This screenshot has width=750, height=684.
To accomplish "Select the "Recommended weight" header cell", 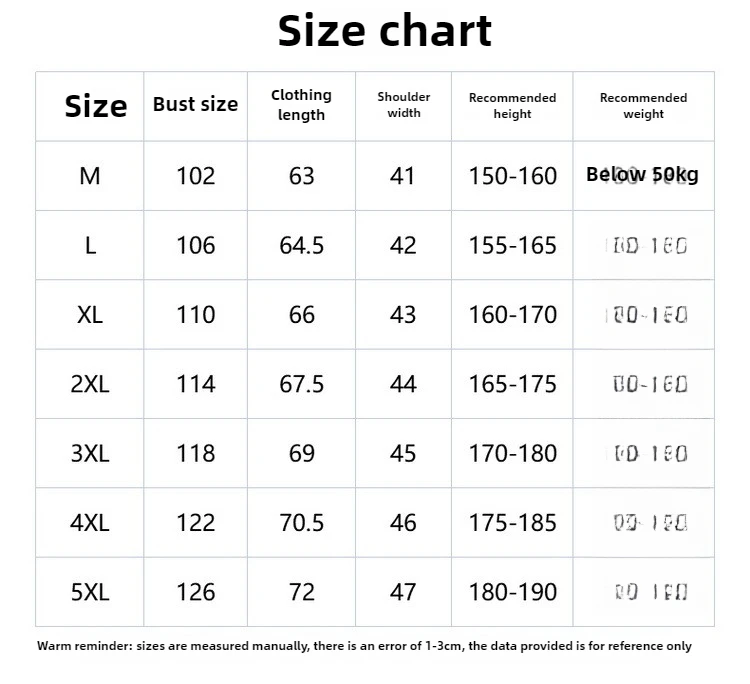I will tap(643, 105).
